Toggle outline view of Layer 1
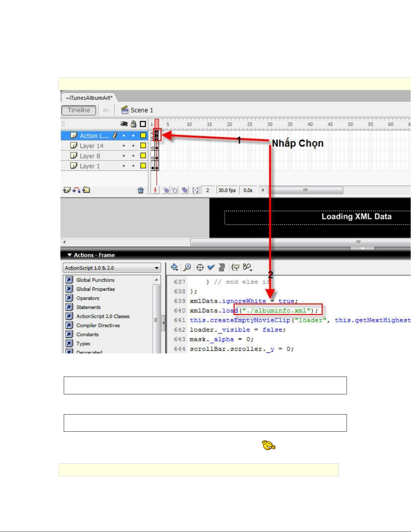Viewport: 411px width, 532px height. (x=143, y=166)
